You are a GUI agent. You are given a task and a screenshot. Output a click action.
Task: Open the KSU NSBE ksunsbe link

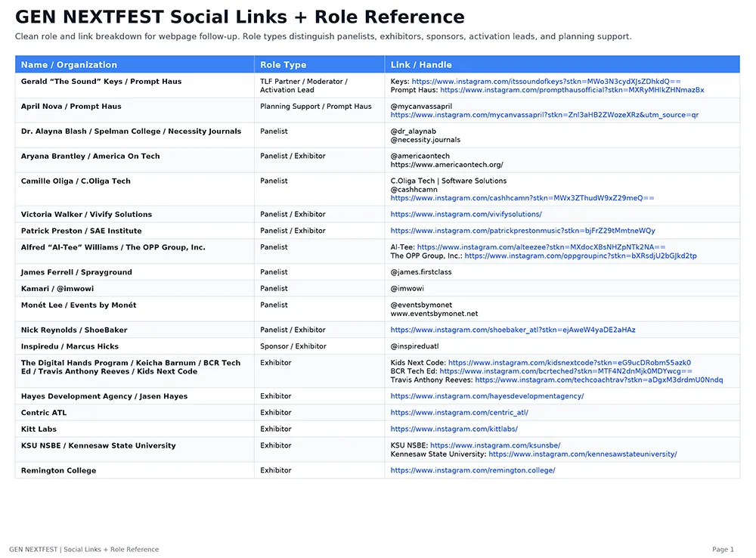coord(495,445)
